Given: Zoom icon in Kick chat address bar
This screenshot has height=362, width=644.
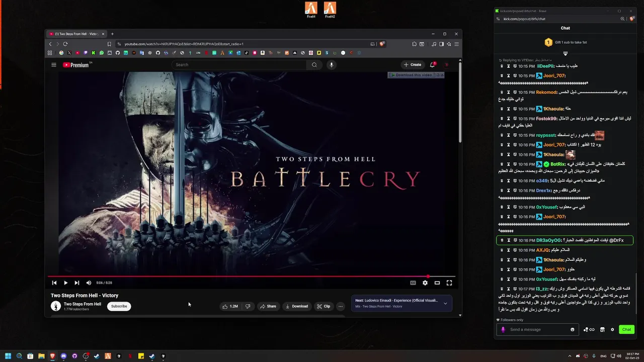Looking at the screenshot, I should 623,19.
